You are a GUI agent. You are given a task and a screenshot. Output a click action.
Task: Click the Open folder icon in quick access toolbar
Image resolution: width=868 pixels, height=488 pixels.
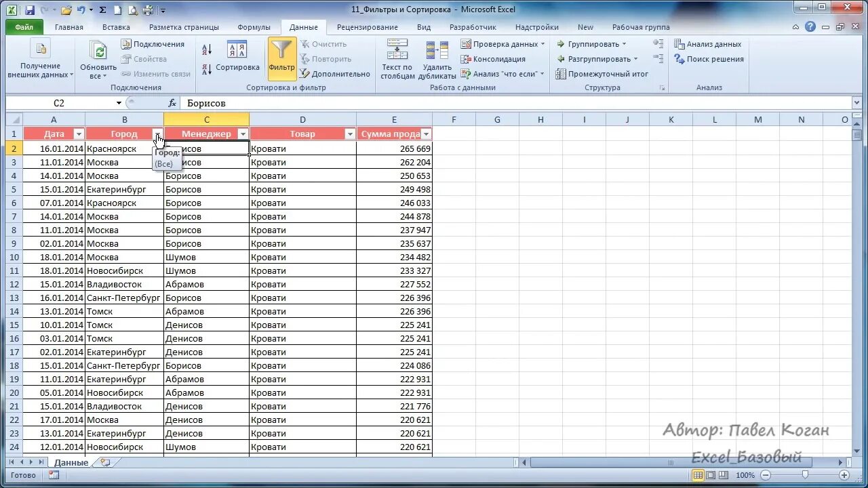66,10
